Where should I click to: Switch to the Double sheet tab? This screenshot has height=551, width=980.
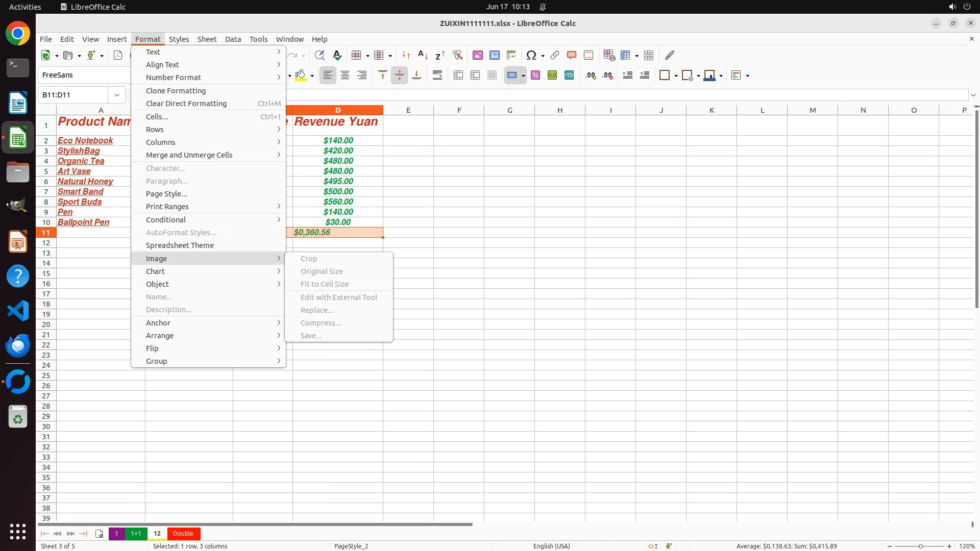(x=183, y=534)
